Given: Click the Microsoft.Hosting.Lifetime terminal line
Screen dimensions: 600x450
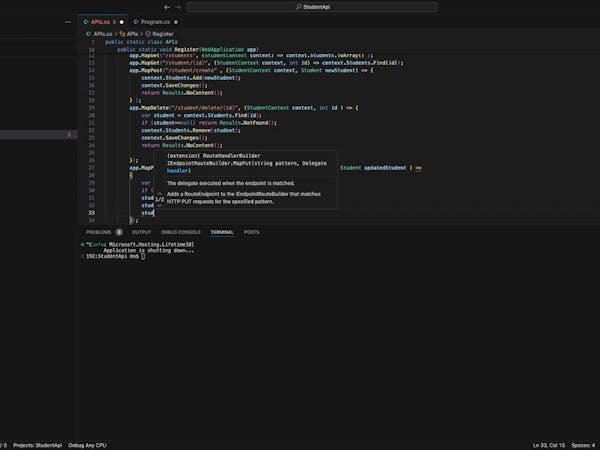Looking at the screenshot, I should [x=138, y=244].
